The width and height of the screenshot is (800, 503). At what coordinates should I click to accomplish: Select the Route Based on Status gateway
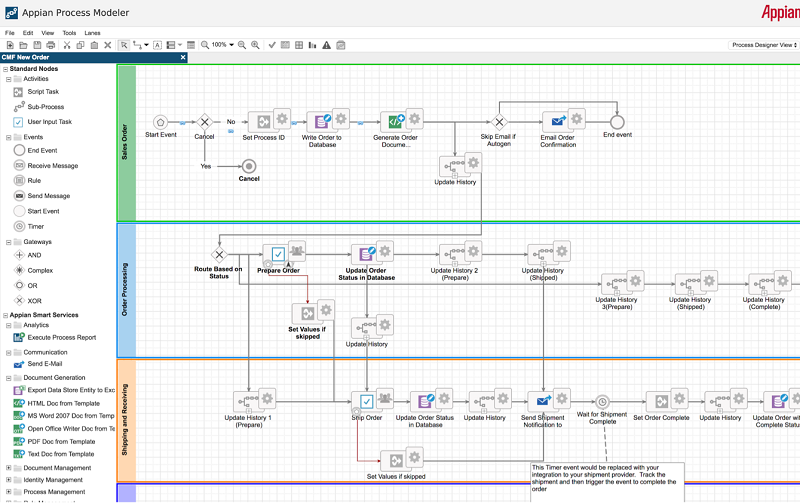click(x=219, y=255)
